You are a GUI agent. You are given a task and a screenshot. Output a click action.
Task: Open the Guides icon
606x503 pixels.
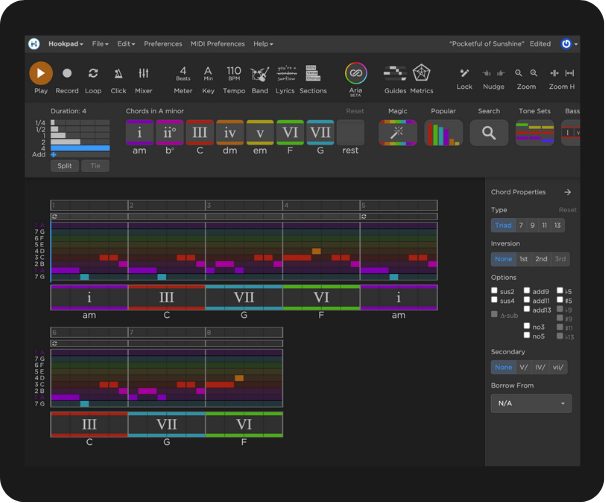pos(395,73)
